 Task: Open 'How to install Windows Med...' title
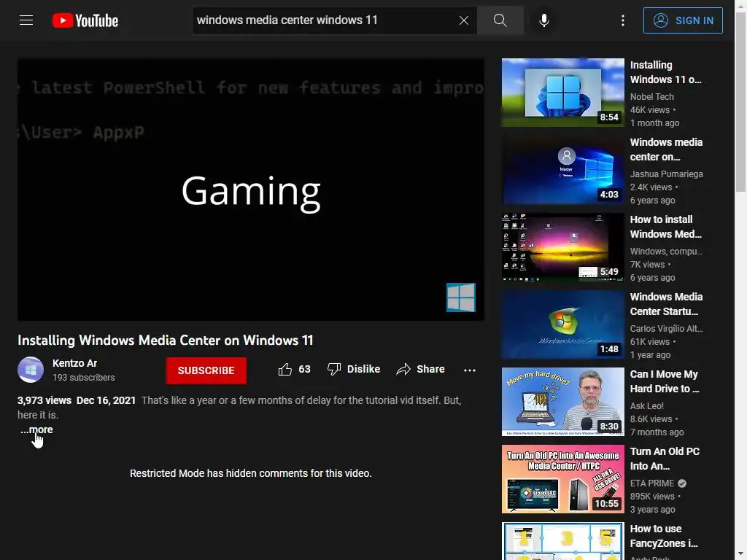click(x=665, y=227)
